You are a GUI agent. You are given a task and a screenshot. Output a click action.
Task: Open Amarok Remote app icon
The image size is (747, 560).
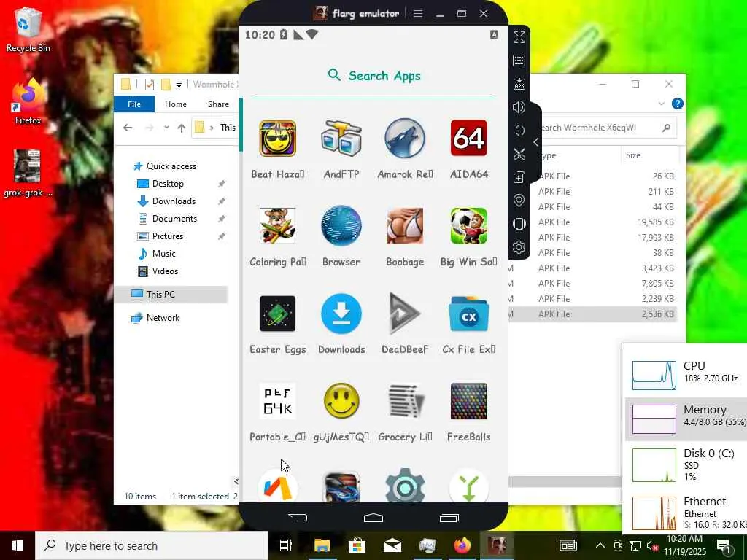point(405,139)
